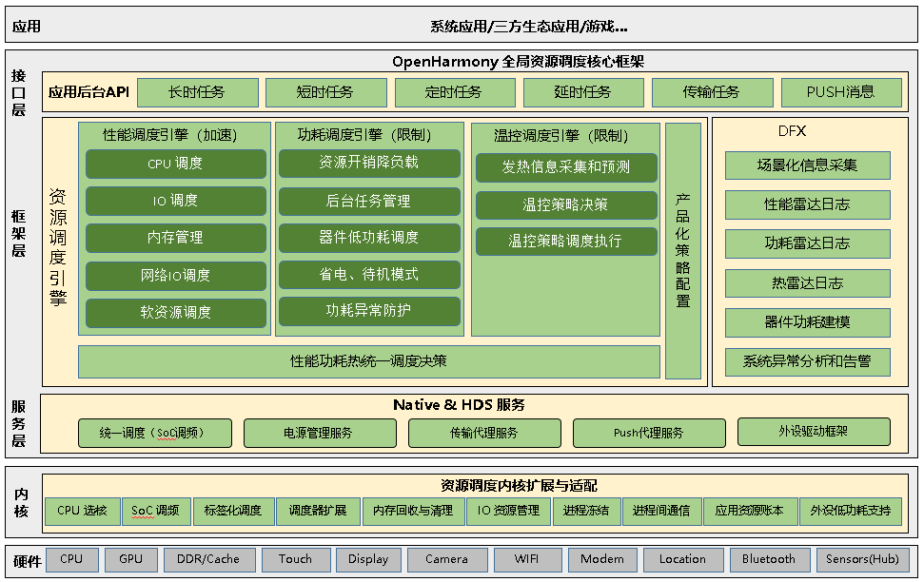Click the 内存管理 block

(x=175, y=238)
